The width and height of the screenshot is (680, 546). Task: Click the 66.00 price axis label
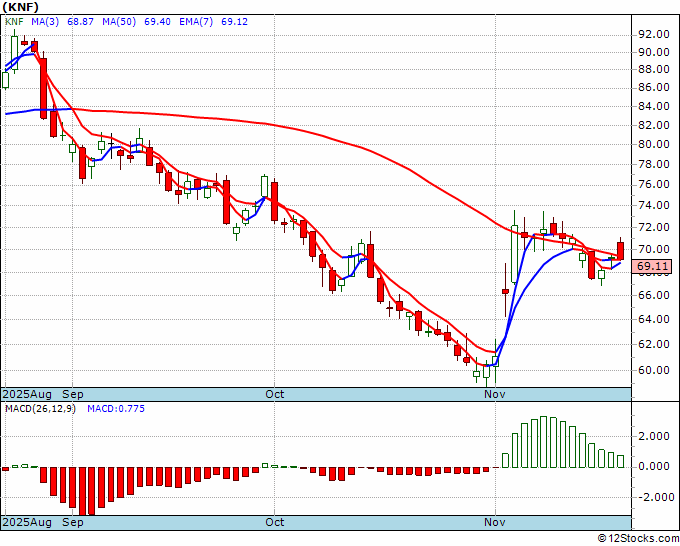click(x=654, y=295)
